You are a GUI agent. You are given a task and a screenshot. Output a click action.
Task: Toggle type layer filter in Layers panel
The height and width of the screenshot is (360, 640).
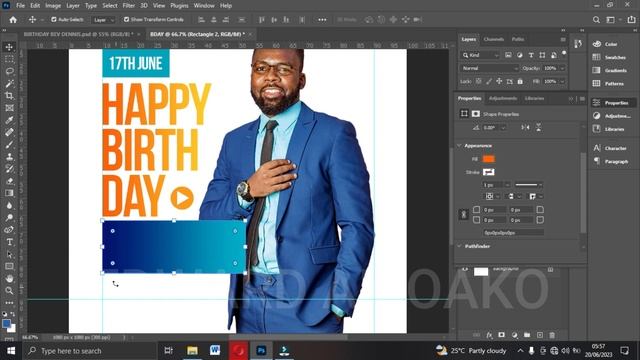tap(531, 55)
